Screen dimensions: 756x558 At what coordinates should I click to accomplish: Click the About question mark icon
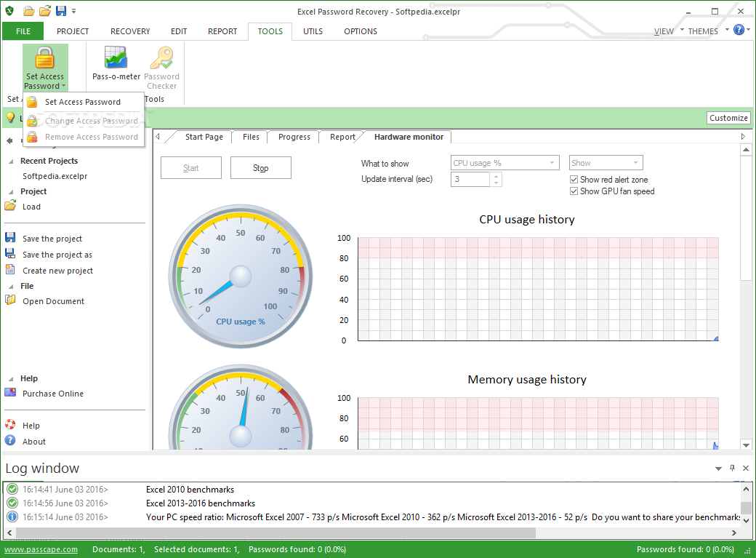[x=10, y=440]
